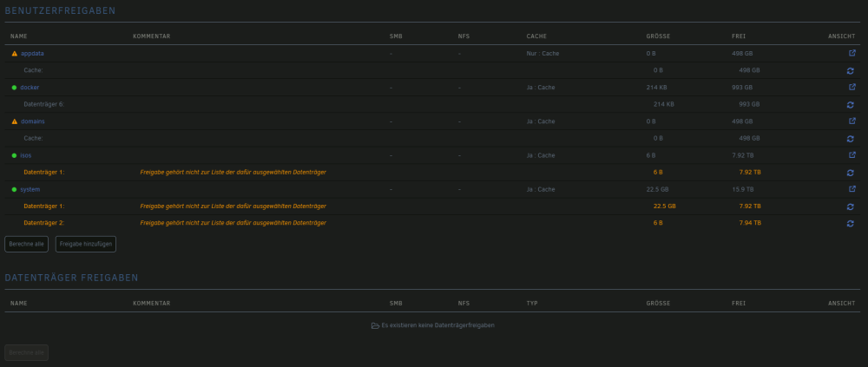The width and height of the screenshot is (868, 367).
Task: Click the 7.92 TB free value in the isos row
Action: tap(742, 155)
